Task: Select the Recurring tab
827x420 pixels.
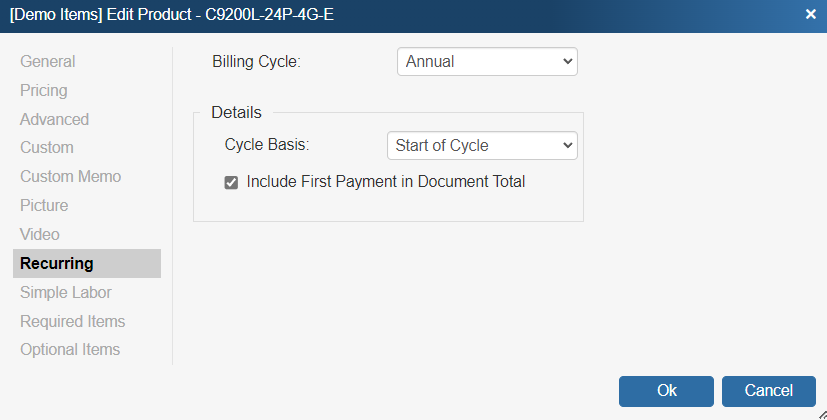Action: [57, 264]
